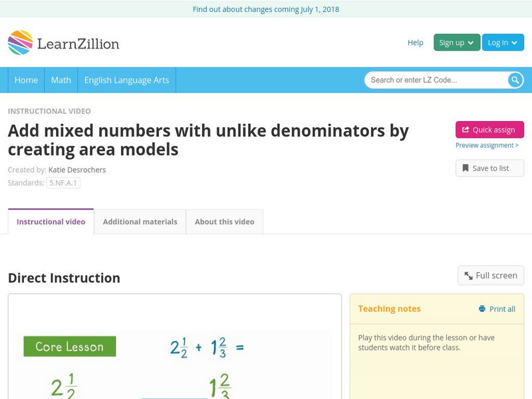Open the About this video tab
The height and width of the screenshot is (399, 532).
225,221
